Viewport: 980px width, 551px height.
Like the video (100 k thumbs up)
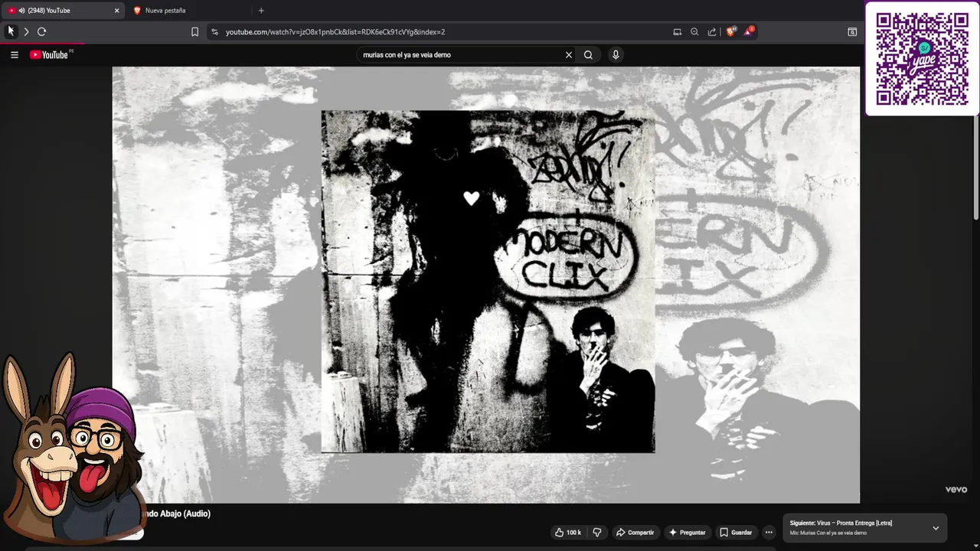pyautogui.click(x=568, y=533)
